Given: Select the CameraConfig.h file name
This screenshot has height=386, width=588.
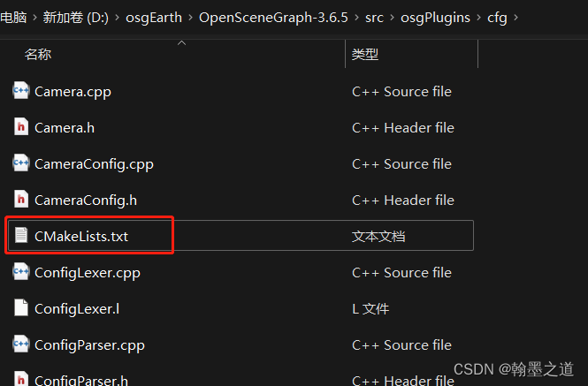Looking at the screenshot, I should tap(86, 201).
